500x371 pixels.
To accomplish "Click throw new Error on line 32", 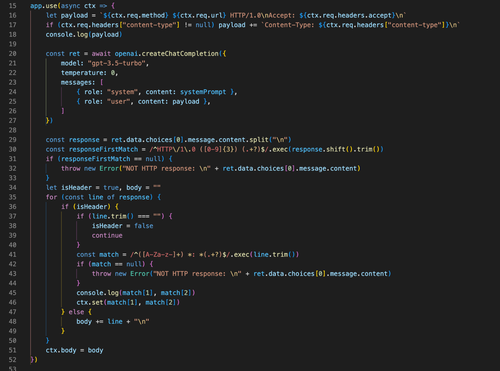I will (x=90, y=168).
